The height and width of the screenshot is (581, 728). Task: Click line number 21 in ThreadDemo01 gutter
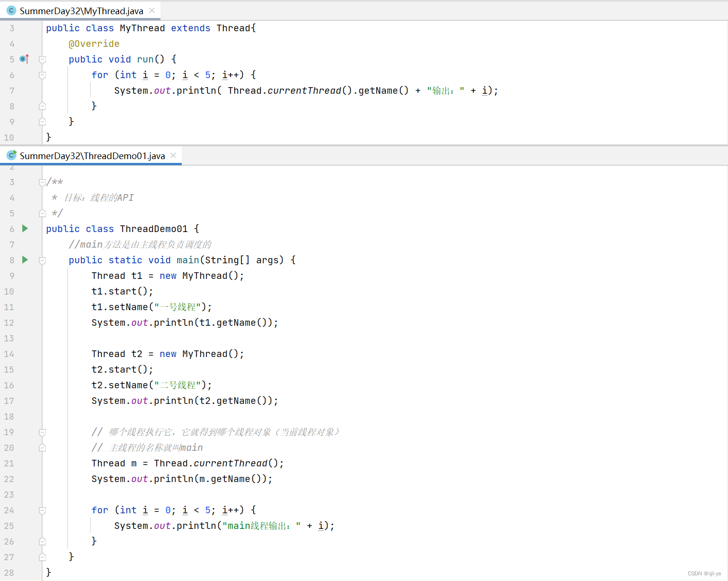pyautogui.click(x=9, y=463)
